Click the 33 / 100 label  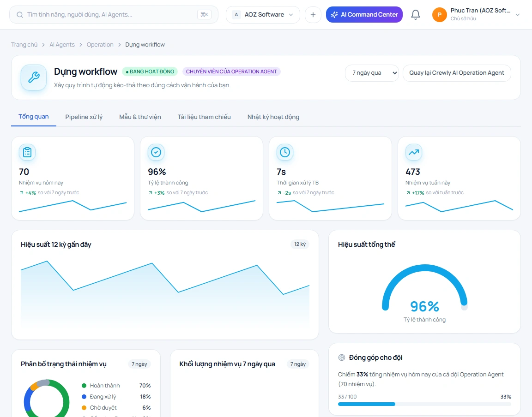(x=347, y=397)
